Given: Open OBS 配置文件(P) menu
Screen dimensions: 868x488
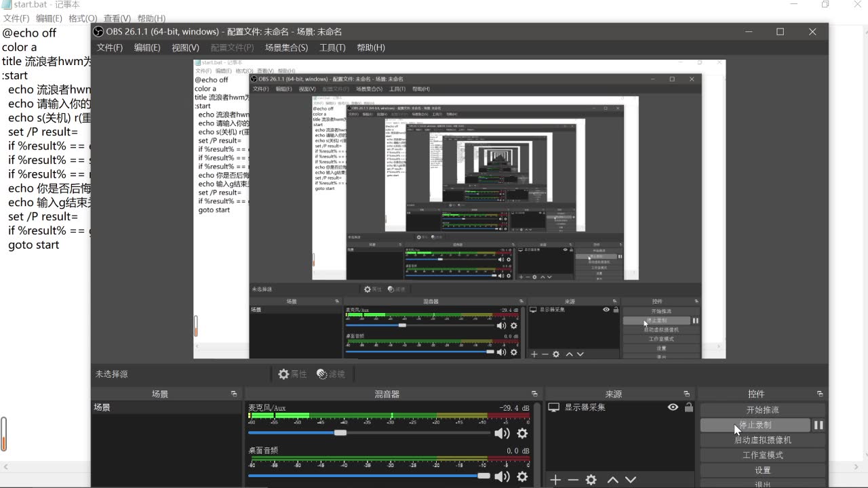Looking at the screenshot, I should click(232, 47).
